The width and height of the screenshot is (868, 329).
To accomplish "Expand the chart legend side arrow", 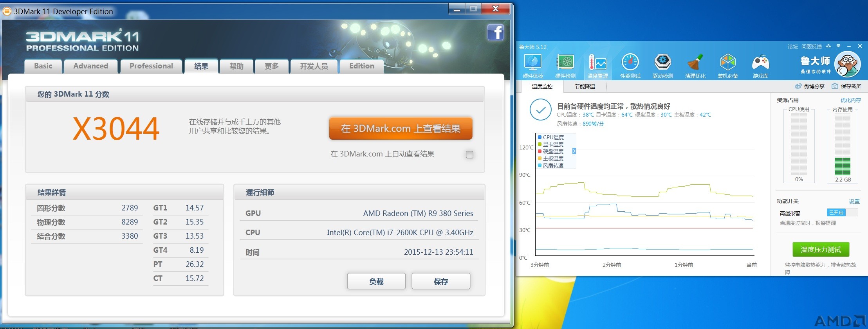I will pyautogui.click(x=574, y=151).
